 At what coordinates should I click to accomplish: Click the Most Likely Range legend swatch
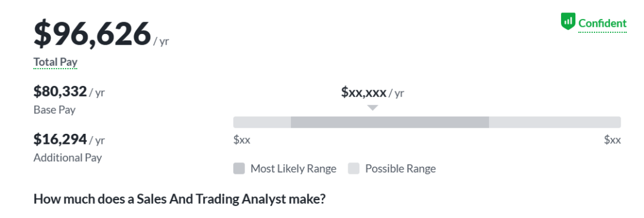(x=239, y=168)
